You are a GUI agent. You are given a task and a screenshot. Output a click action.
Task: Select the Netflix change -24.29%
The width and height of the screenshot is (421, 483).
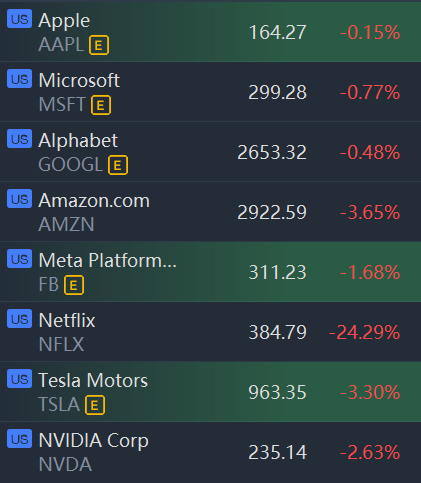[x=364, y=332]
